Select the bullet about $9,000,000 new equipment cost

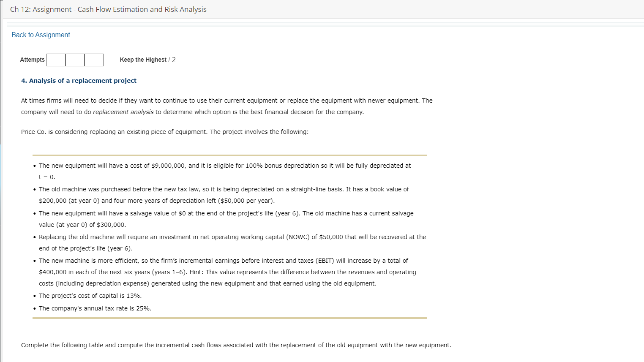pyautogui.click(x=224, y=165)
